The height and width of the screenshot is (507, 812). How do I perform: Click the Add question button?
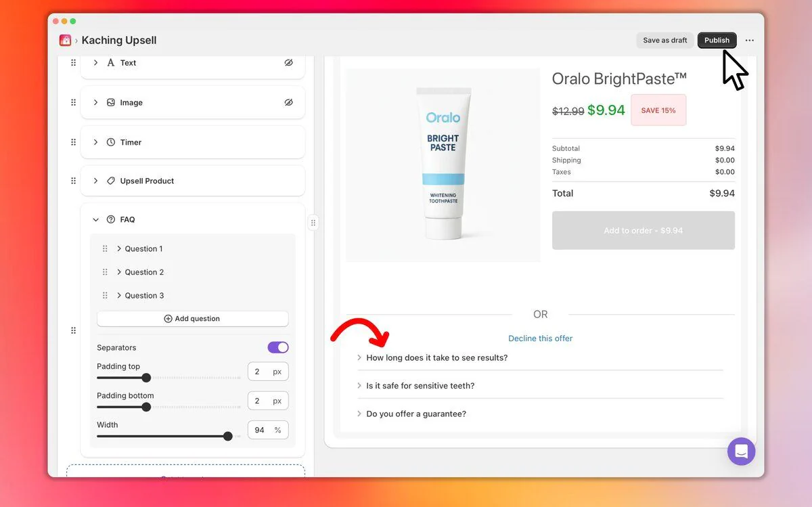193,319
